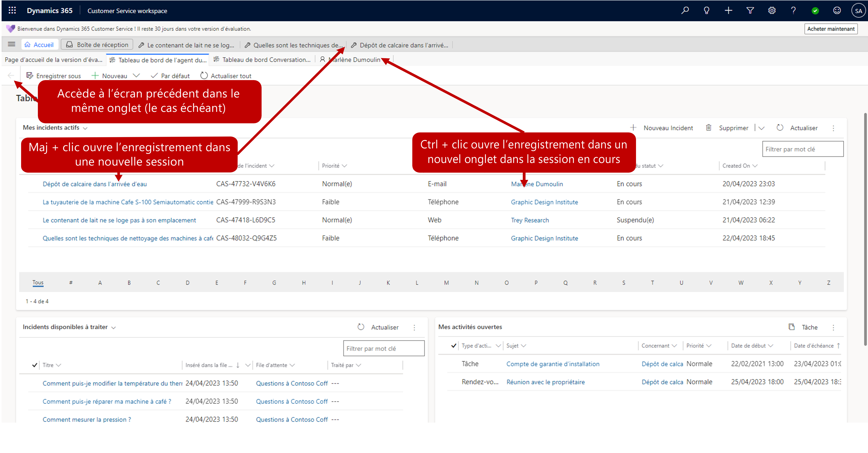The width and height of the screenshot is (868, 453).
Task: Click the vertical page scrollbar
Action: pos(865,229)
